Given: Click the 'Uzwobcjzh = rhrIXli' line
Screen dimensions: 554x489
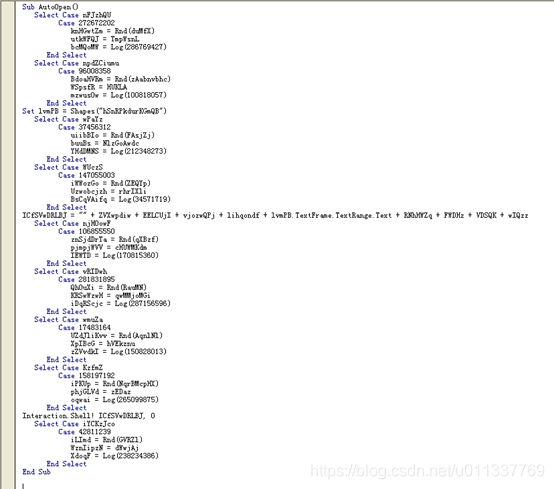Looking at the screenshot, I should (108, 191).
